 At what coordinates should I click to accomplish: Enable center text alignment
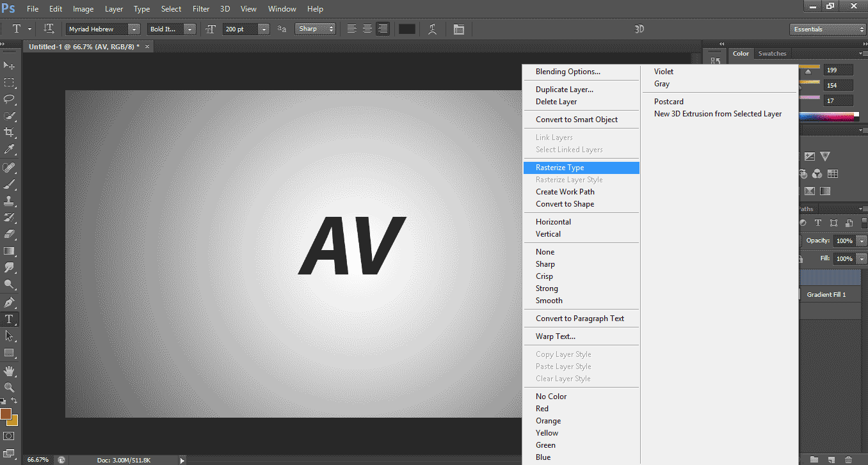tap(367, 29)
